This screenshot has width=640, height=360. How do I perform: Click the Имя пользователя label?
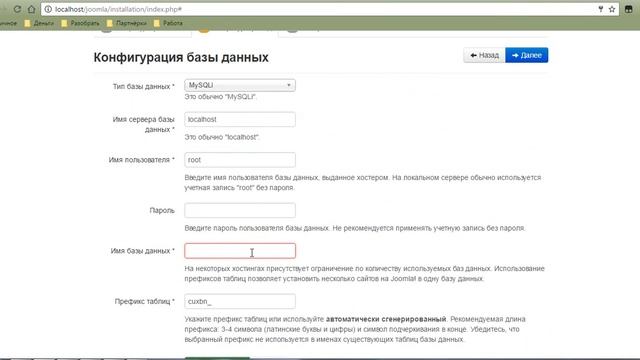[x=141, y=160]
